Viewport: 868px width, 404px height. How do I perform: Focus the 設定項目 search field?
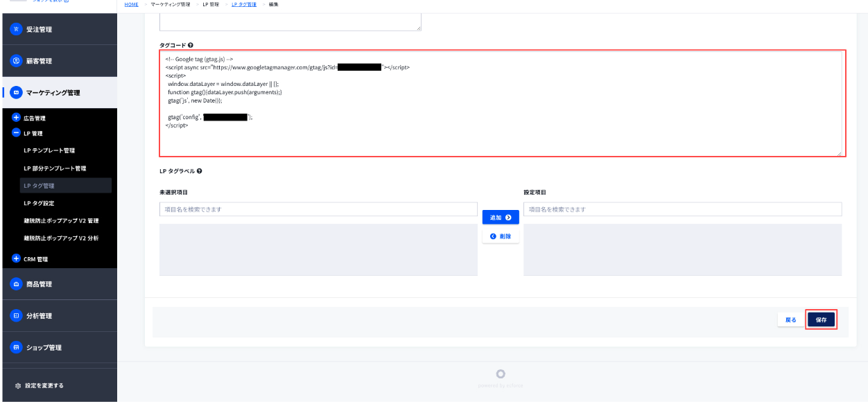(683, 209)
